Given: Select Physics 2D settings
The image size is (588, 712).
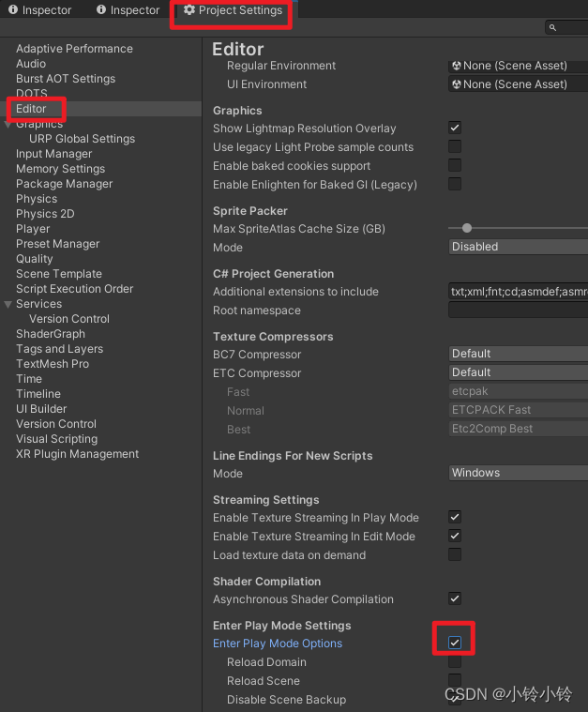Looking at the screenshot, I should tap(45, 214).
